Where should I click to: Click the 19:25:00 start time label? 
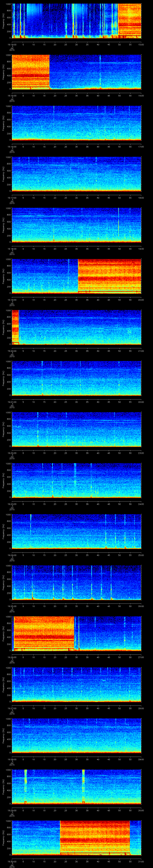click(x=12, y=606)
